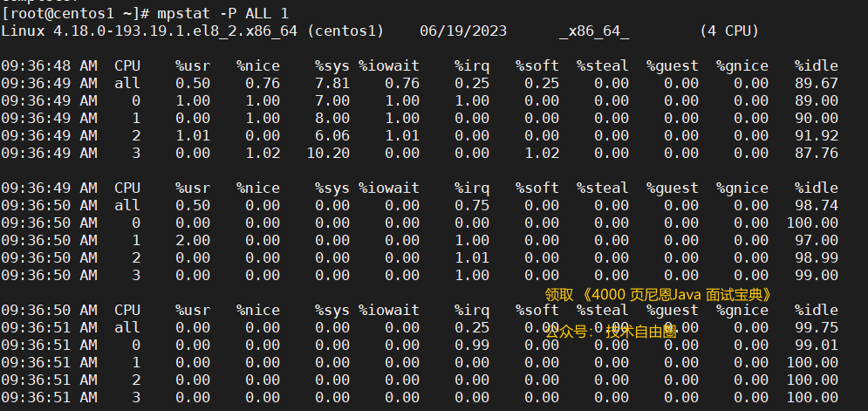Click kernel string 'Linux 4.18.0-193.19.1.el8_2.x86_64'
The height and width of the screenshot is (411, 868).
(149, 31)
